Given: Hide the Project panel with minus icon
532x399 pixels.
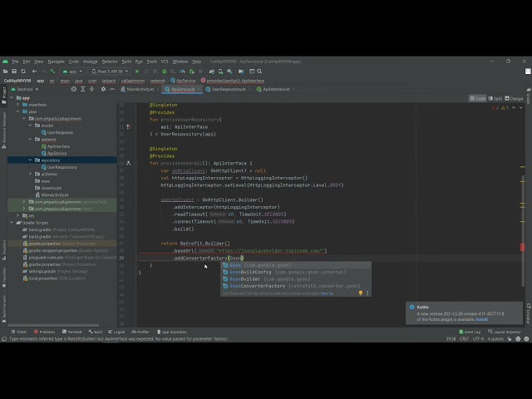Looking at the screenshot, I should point(112,89).
